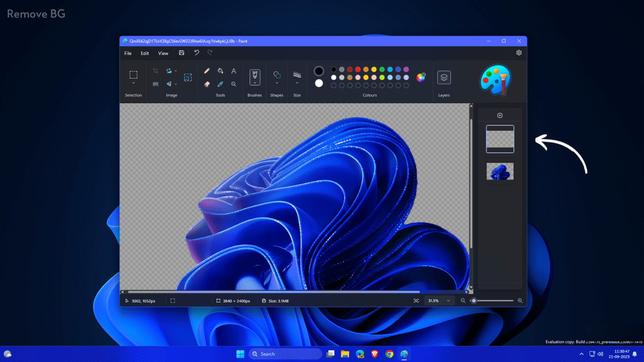Open the Size thickness dropdown
The image size is (644, 362).
tap(297, 83)
